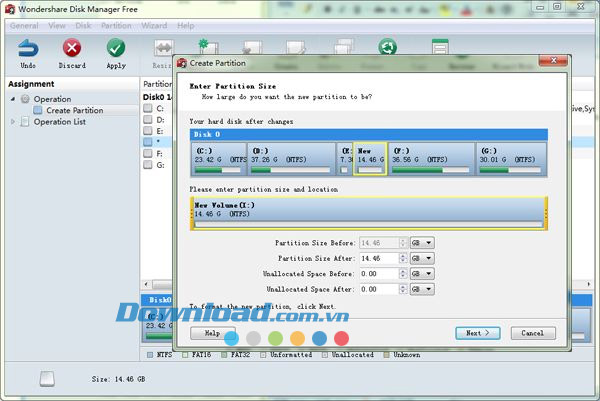This screenshot has width=600, height=401.
Task: Tick the C: partition checkbox
Action: click(x=148, y=108)
